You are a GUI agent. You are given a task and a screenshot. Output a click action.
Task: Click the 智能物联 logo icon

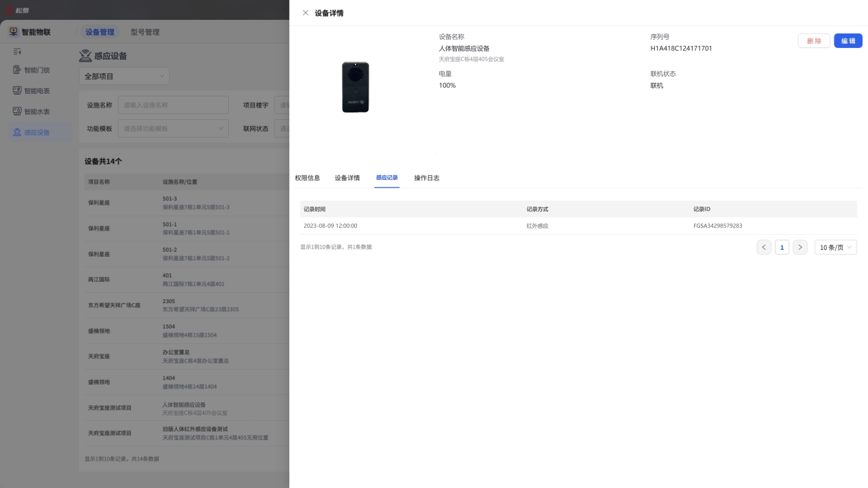tap(13, 31)
